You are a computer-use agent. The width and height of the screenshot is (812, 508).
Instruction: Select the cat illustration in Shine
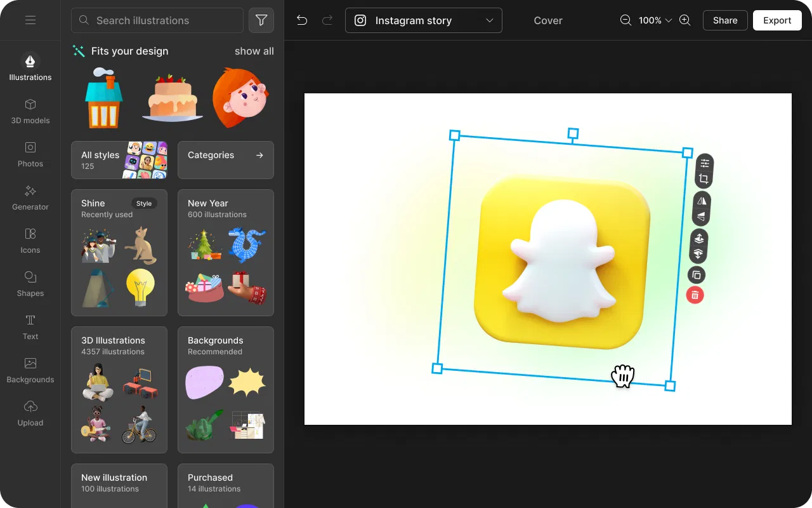pyautogui.click(x=140, y=245)
